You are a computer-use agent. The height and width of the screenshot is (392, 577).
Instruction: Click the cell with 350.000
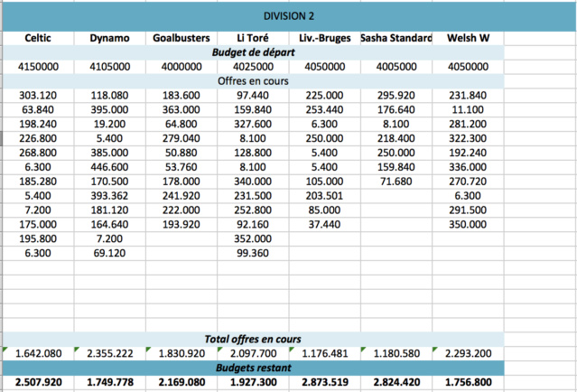pyautogui.click(x=468, y=225)
